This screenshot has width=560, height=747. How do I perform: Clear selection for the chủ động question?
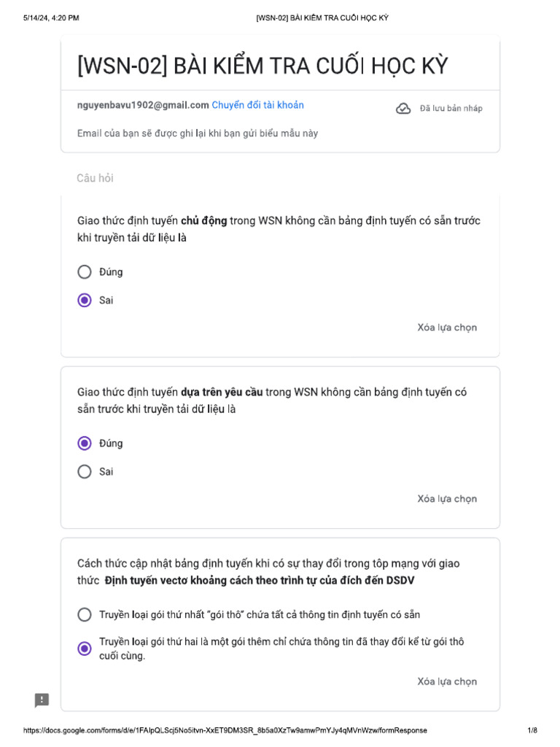(x=447, y=328)
